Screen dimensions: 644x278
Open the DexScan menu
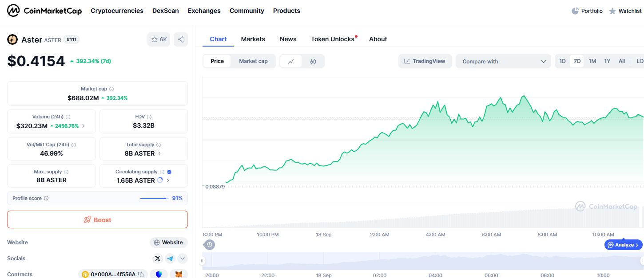(166, 11)
